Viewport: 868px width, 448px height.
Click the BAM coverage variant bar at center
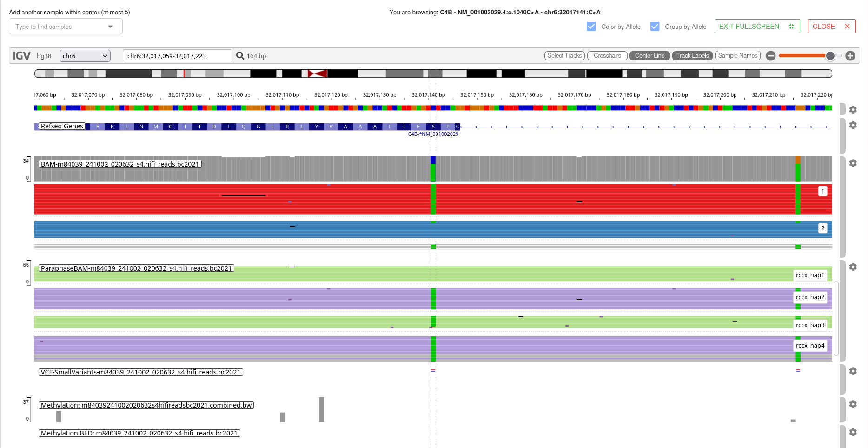[433, 169]
